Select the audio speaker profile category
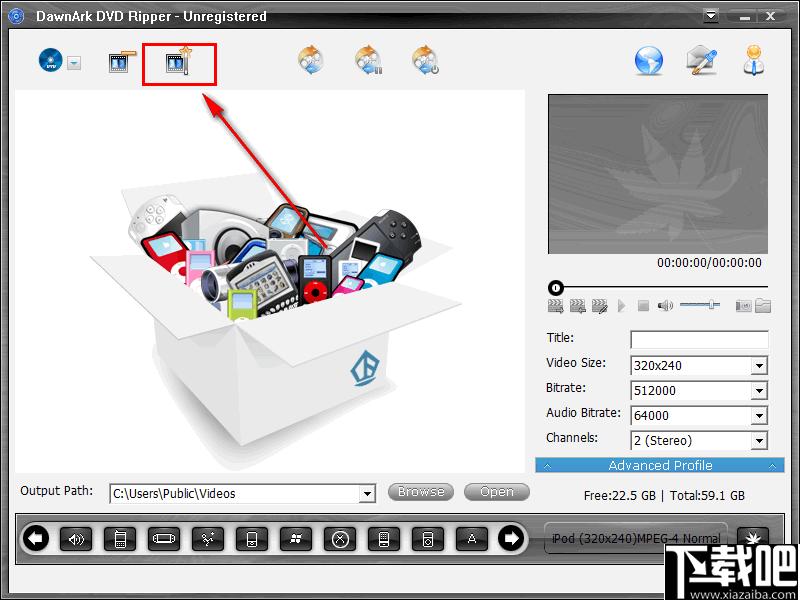 pos(76,540)
